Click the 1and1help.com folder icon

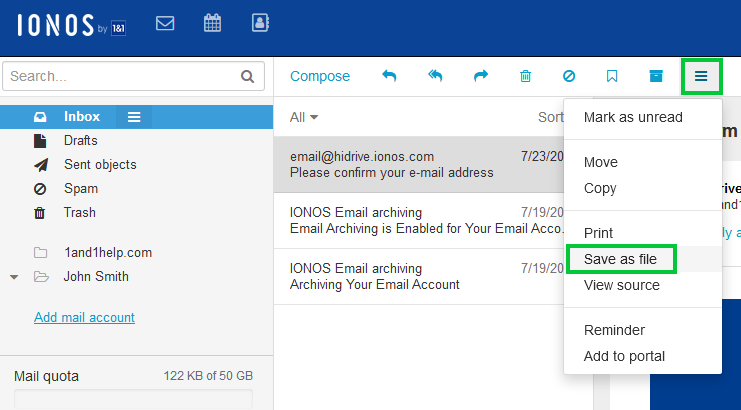41,253
